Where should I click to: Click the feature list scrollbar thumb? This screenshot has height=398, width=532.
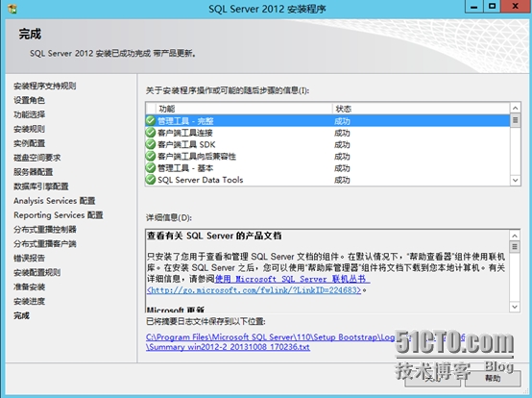click(x=515, y=120)
